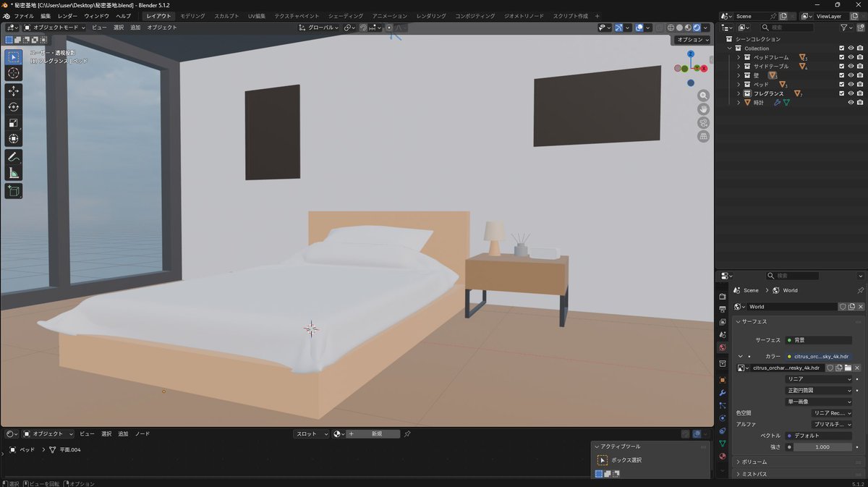Select the Annotate tool
The image size is (868, 487).
coord(14,157)
